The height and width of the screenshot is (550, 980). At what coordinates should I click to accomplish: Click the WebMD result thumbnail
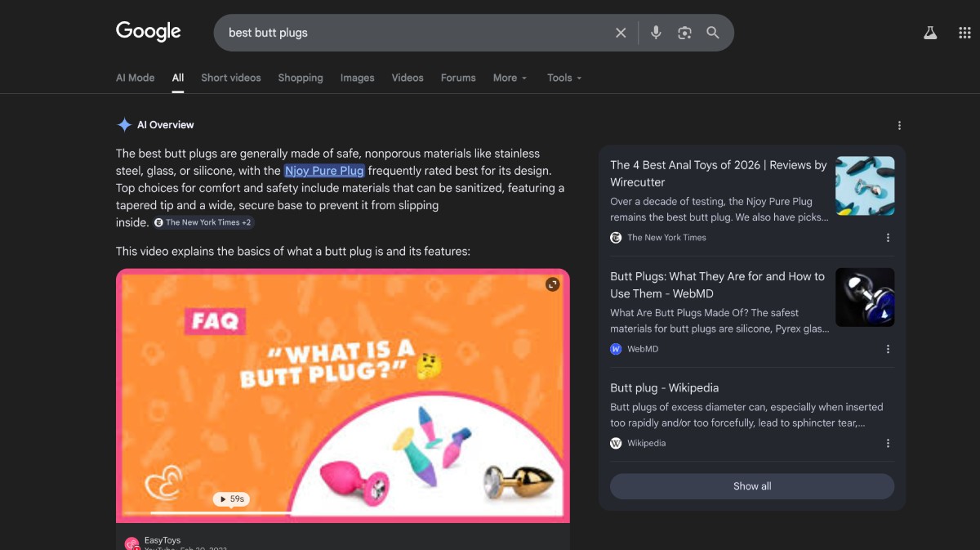pos(865,297)
